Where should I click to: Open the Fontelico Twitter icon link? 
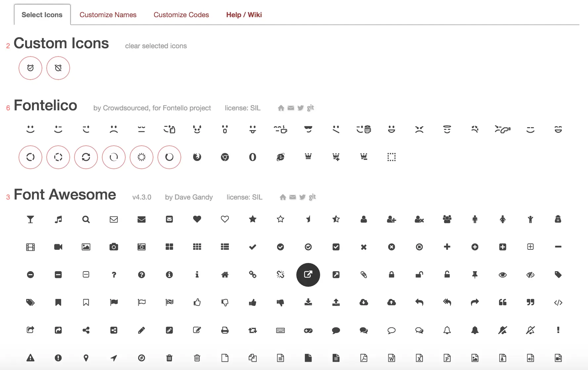click(x=300, y=108)
